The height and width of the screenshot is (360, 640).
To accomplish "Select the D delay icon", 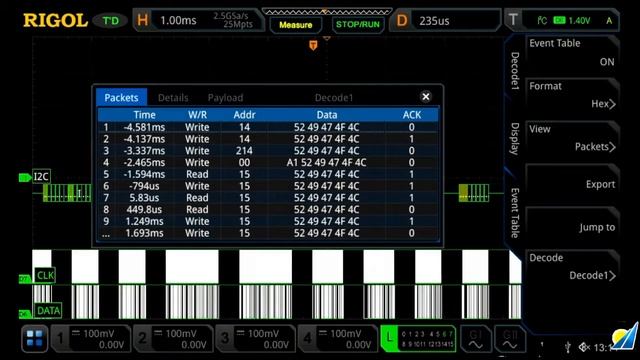I will [x=402, y=20].
